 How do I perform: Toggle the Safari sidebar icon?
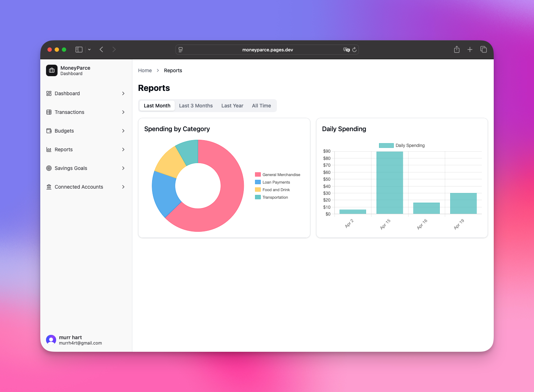click(x=79, y=50)
